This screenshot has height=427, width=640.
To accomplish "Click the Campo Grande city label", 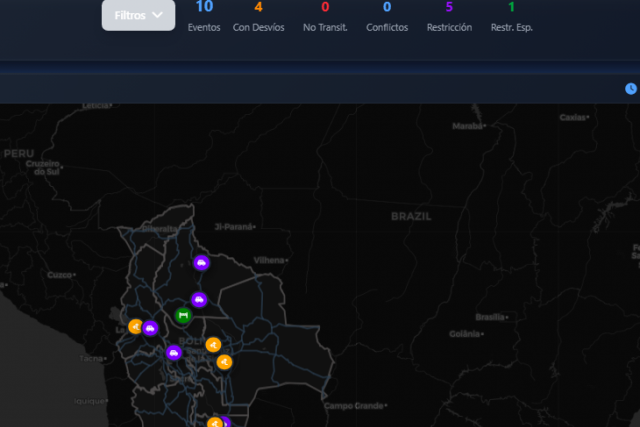I will (355, 406).
